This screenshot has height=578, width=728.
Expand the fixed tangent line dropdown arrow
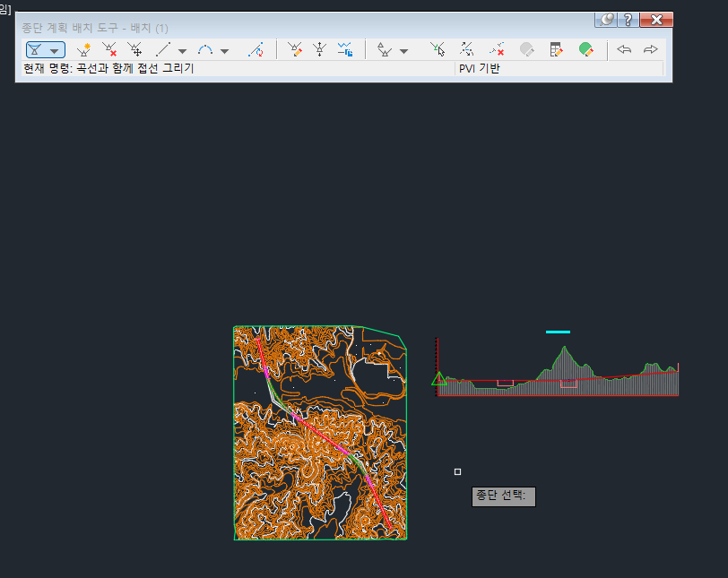(x=182, y=51)
